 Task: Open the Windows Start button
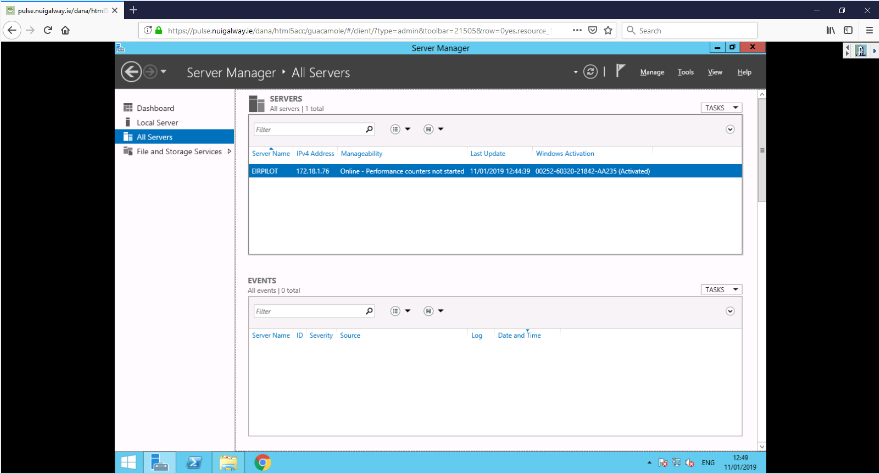coord(129,462)
